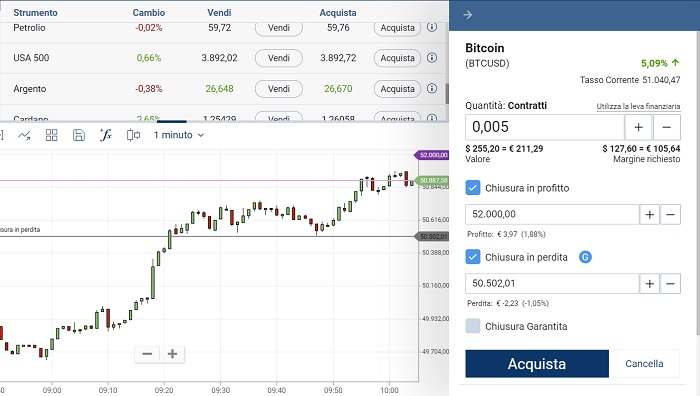
Task: Decrease stop loss price with minus
Action: (x=670, y=283)
